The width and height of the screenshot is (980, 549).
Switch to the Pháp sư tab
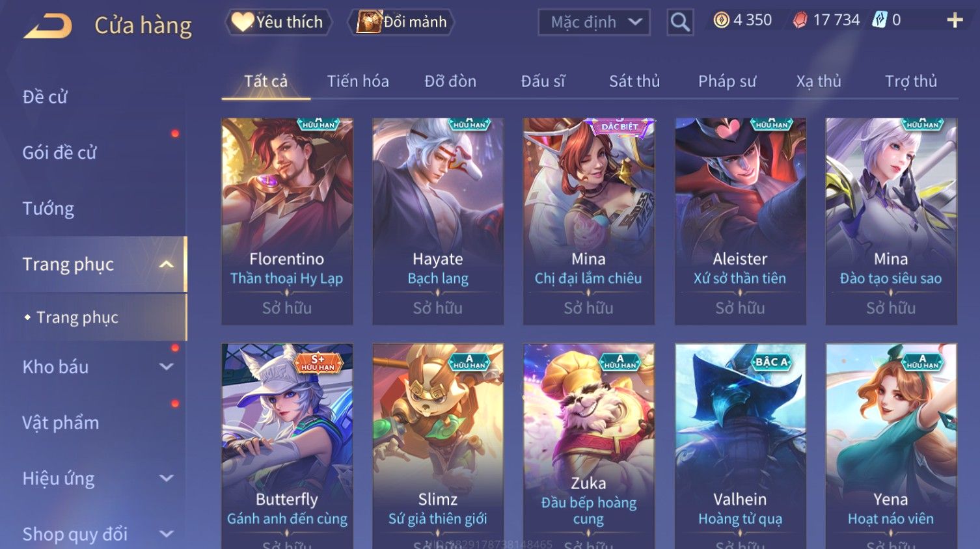(727, 81)
